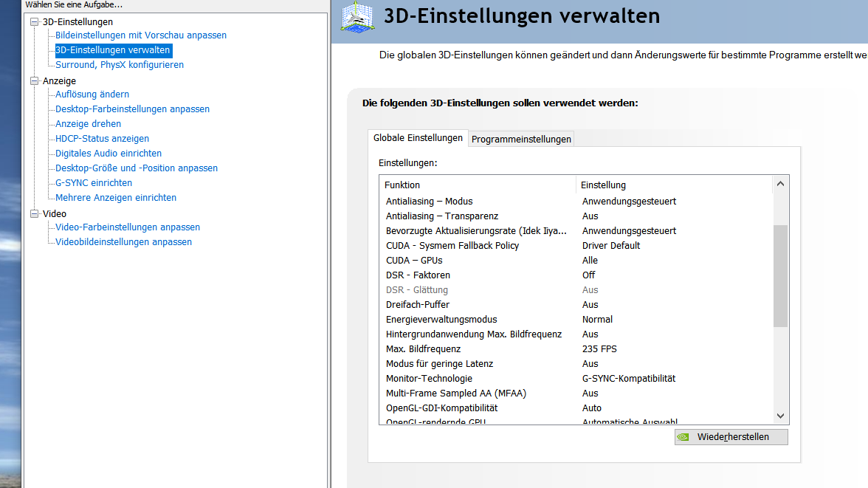Image resolution: width=868 pixels, height=488 pixels.
Task: Open Surround, PhysX konfigurieren
Action: coord(120,65)
